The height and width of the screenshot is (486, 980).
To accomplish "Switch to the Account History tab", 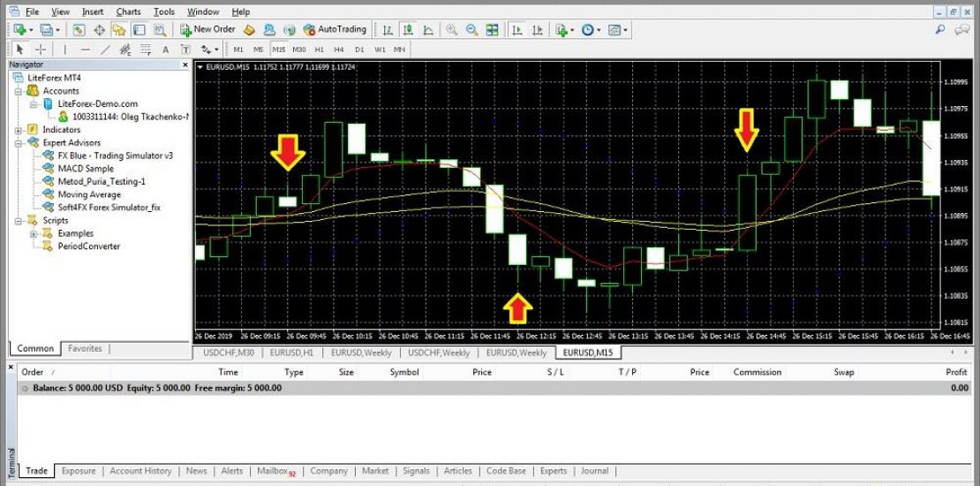I will 140,471.
